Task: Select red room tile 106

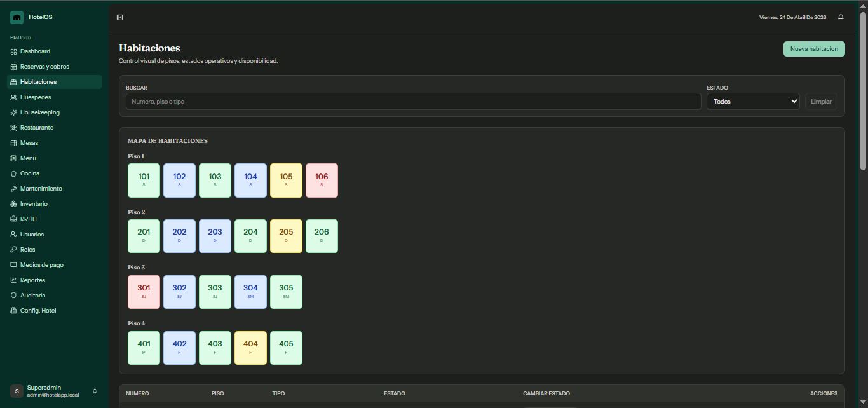Action: [x=322, y=180]
